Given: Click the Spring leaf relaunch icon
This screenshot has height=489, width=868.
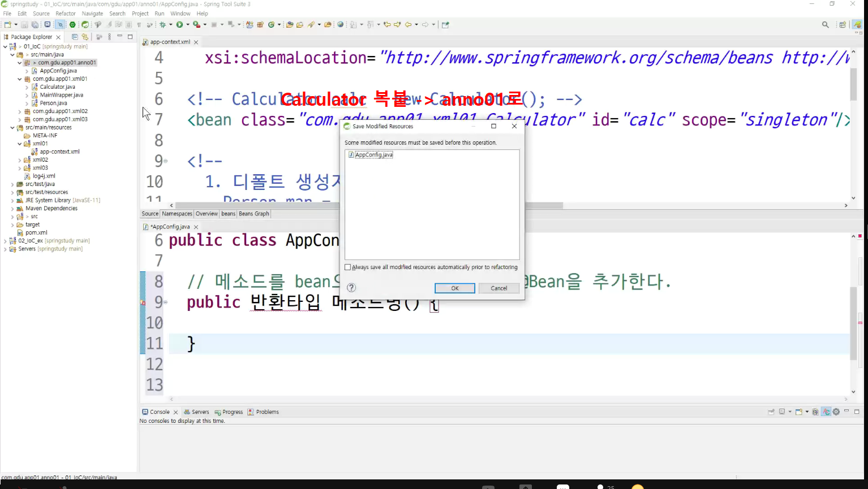Looking at the screenshot, I should click(x=85, y=25).
